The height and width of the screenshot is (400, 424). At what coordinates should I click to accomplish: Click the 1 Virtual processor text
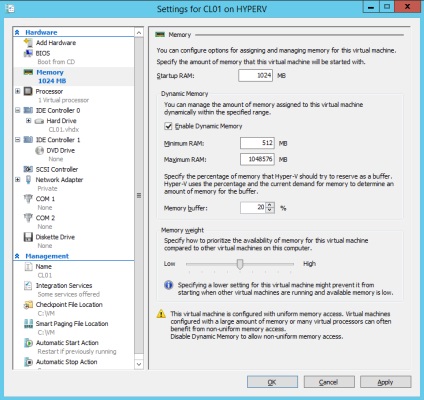coord(63,100)
